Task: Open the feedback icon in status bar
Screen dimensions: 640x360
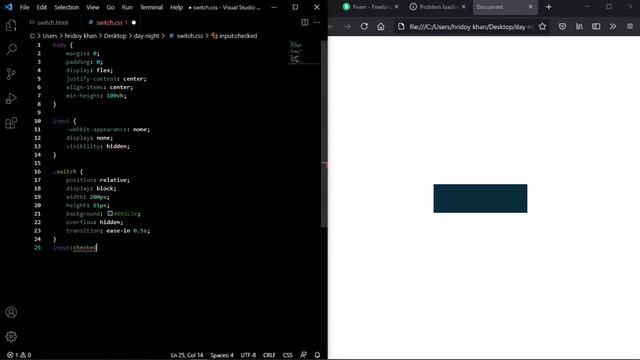Action: pyautogui.click(x=303, y=355)
